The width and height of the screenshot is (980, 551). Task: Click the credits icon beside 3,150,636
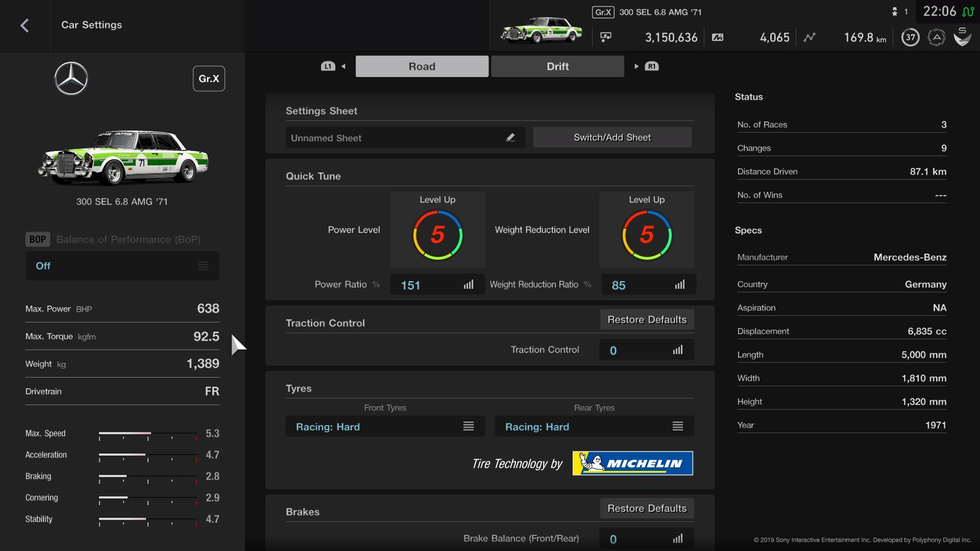[x=606, y=37]
